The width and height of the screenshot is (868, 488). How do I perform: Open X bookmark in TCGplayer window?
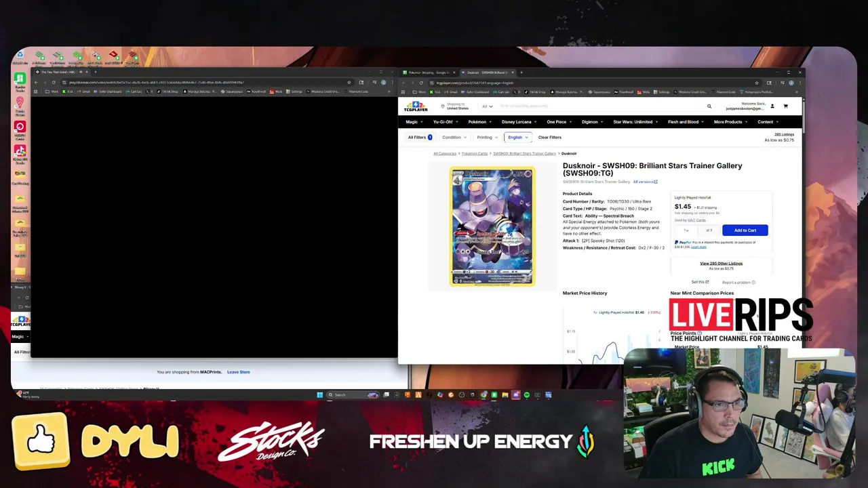coord(517,91)
